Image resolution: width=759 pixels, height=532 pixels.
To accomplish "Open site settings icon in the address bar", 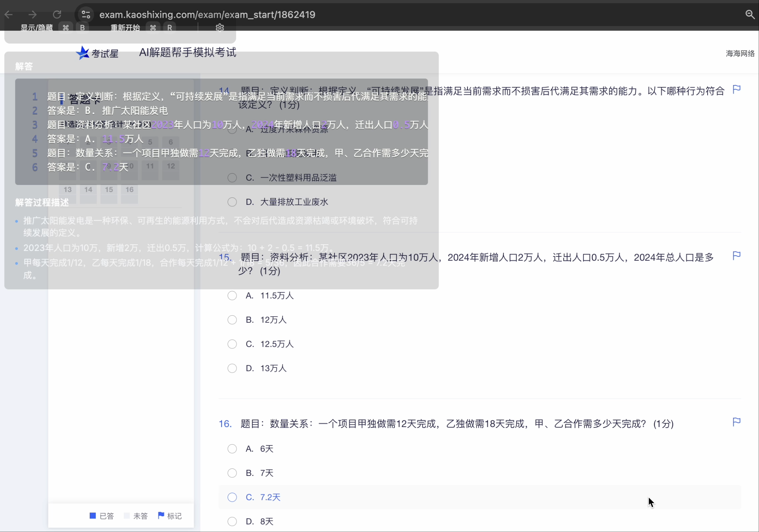I will [86, 14].
